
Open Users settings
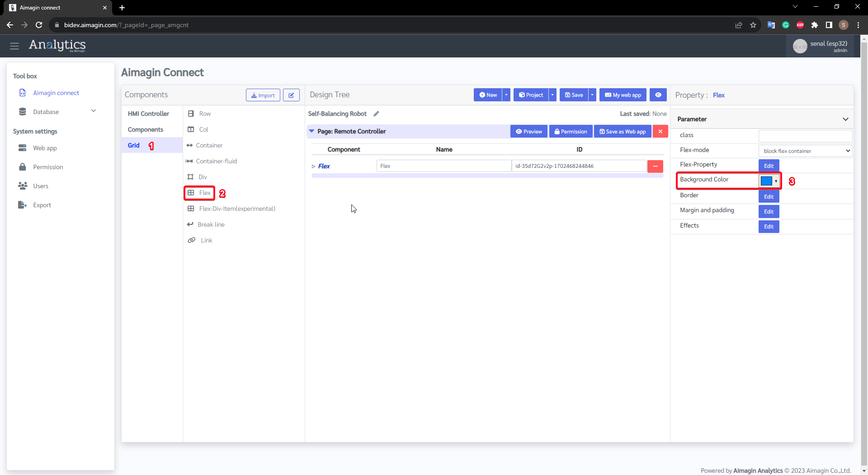tap(41, 186)
